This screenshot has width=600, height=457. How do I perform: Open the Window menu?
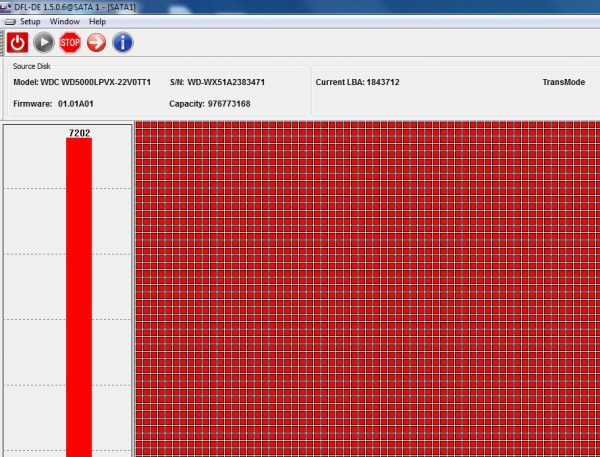[x=65, y=21]
